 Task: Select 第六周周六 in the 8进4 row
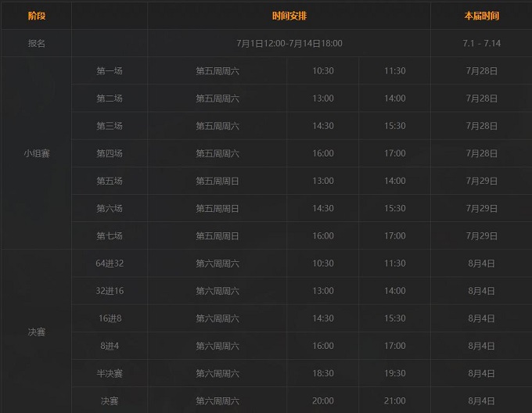pos(217,346)
